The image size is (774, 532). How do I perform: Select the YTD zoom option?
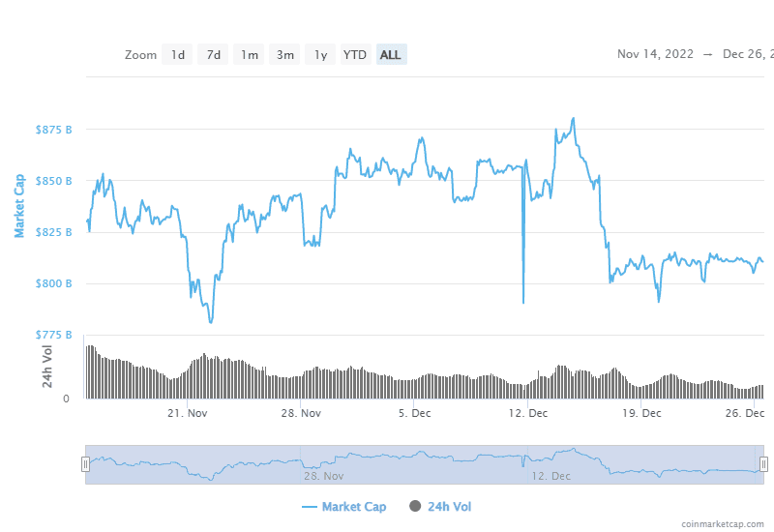tap(355, 55)
